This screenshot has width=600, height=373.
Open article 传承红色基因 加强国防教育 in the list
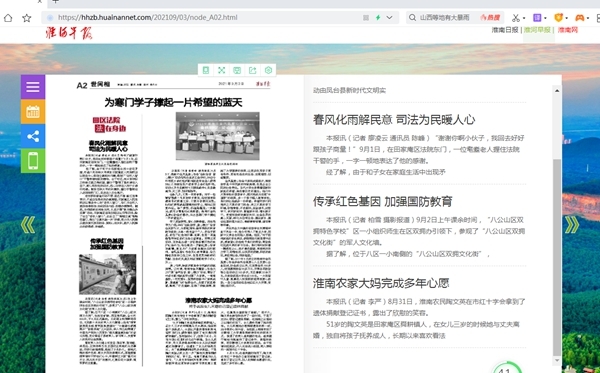coord(383,201)
